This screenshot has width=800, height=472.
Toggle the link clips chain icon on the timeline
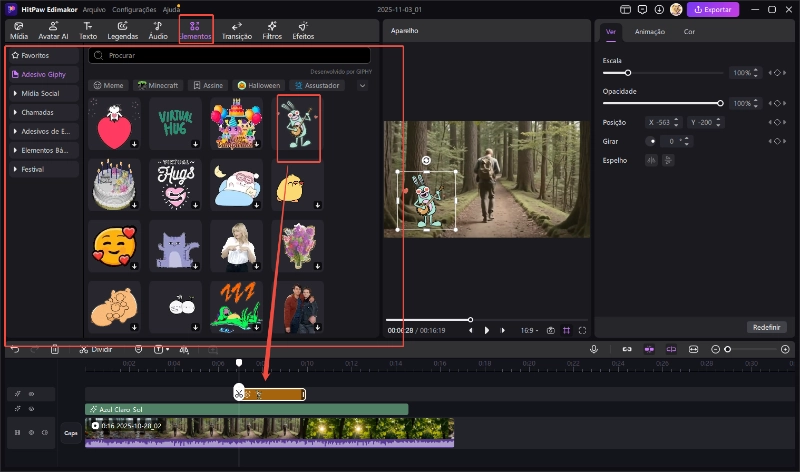pyautogui.click(x=627, y=350)
